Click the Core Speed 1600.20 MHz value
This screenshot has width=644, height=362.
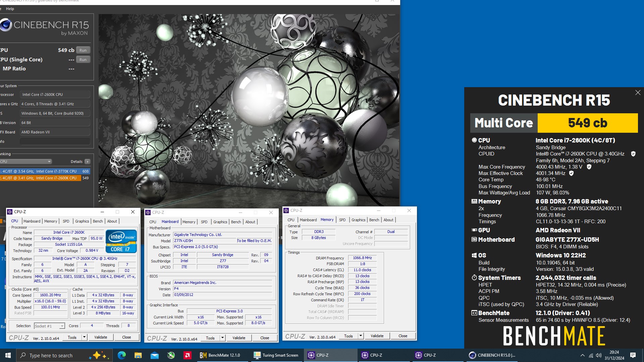(x=51, y=295)
